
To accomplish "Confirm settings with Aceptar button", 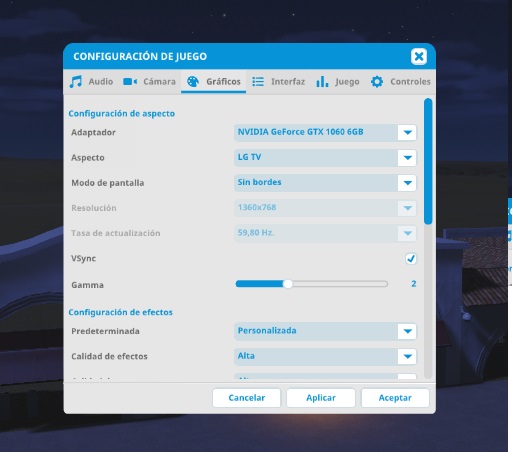I will [395, 398].
